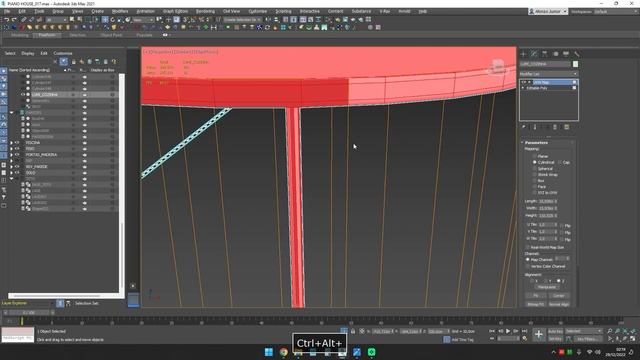Viewport: 640px width, 360px height.
Task: Open the Modifiers menu
Action: [x=120, y=11]
